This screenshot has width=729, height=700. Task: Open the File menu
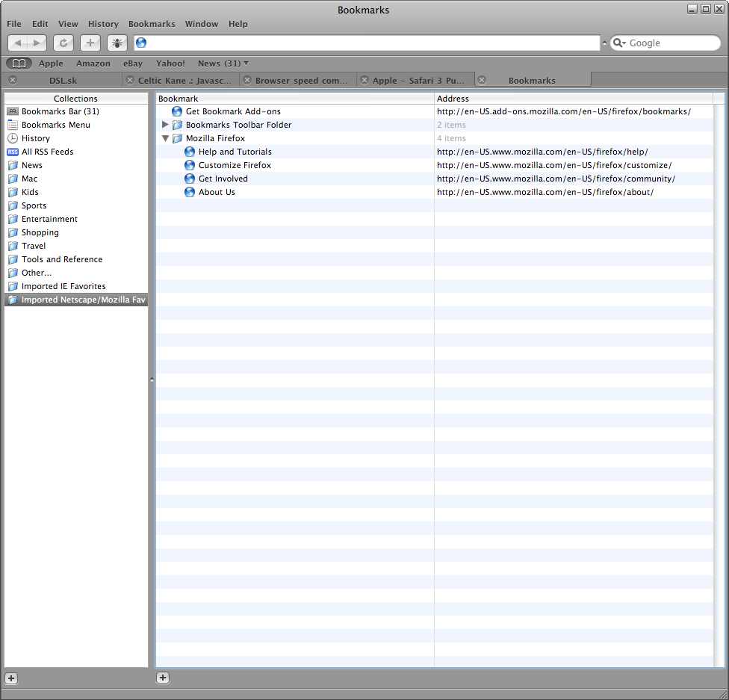[14, 24]
